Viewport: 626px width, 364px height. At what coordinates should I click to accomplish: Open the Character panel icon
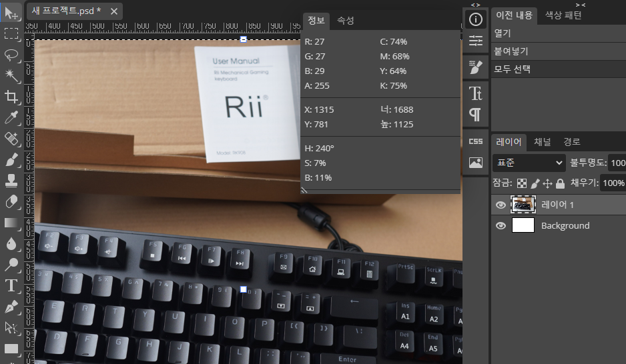(x=475, y=93)
